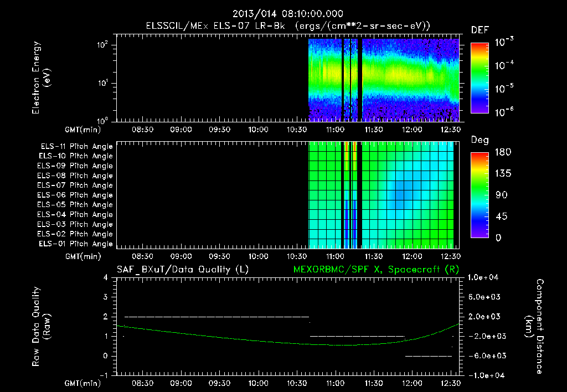The image size is (567, 392).
Task: Select the ELS-08 Pitch Angle row label
Action: pos(75,176)
